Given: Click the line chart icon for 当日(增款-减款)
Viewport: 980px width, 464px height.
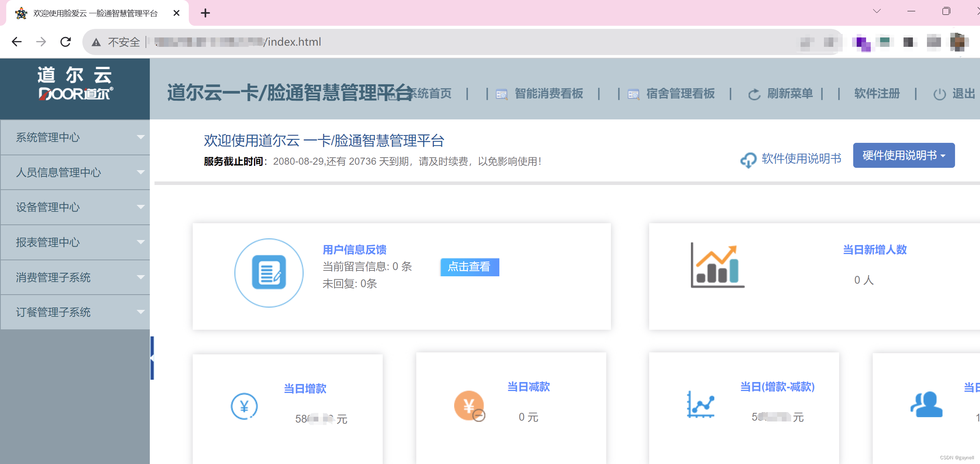Looking at the screenshot, I should (x=701, y=404).
